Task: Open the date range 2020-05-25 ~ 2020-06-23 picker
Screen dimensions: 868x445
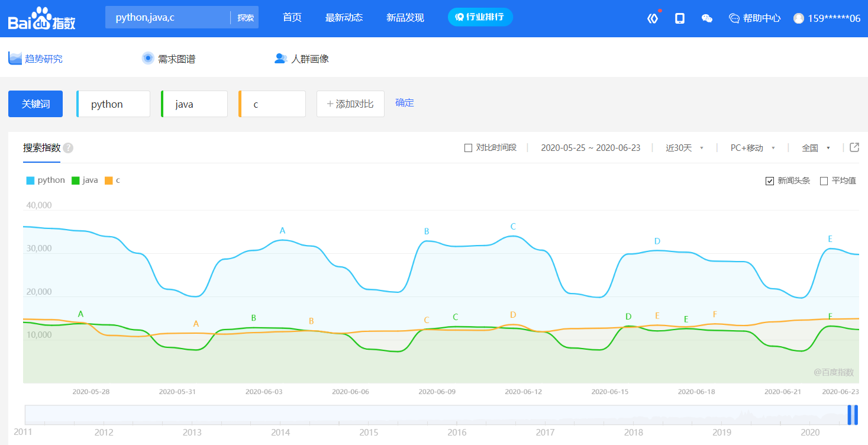Action: [591, 148]
